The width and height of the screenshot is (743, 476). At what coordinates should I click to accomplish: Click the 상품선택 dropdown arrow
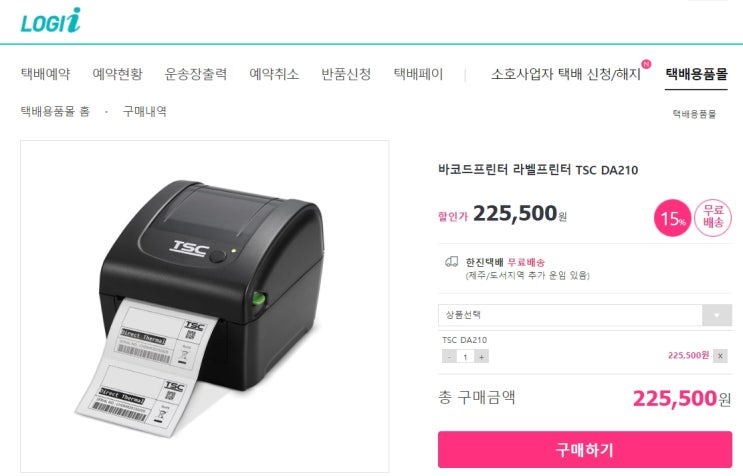(716, 315)
